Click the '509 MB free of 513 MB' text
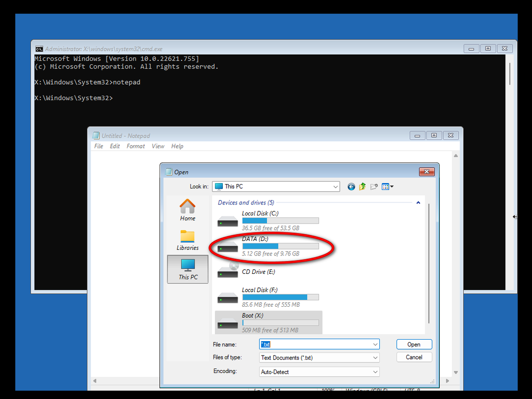Screen dimensions: 532x399 coord(270,330)
